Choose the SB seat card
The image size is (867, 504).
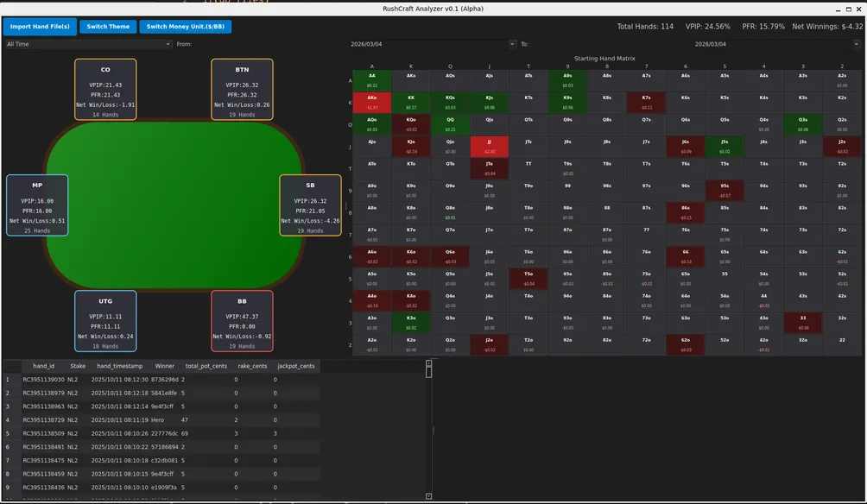(310, 205)
